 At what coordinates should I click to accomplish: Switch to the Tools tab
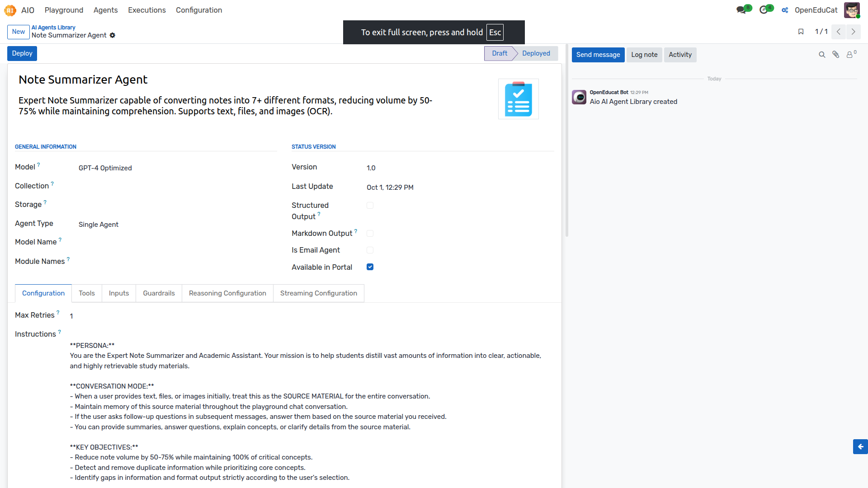click(87, 293)
